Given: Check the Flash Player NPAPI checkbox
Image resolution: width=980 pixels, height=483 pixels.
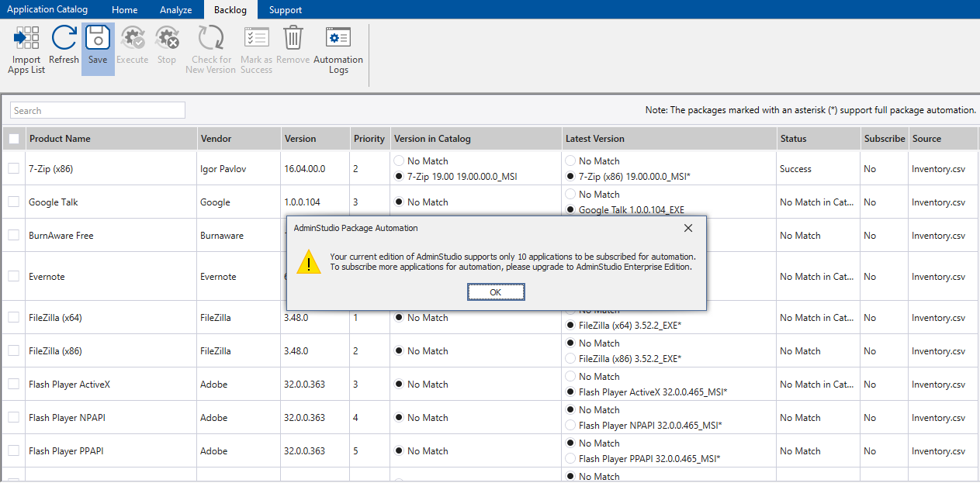Looking at the screenshot, I should click(x=14, y=417).
